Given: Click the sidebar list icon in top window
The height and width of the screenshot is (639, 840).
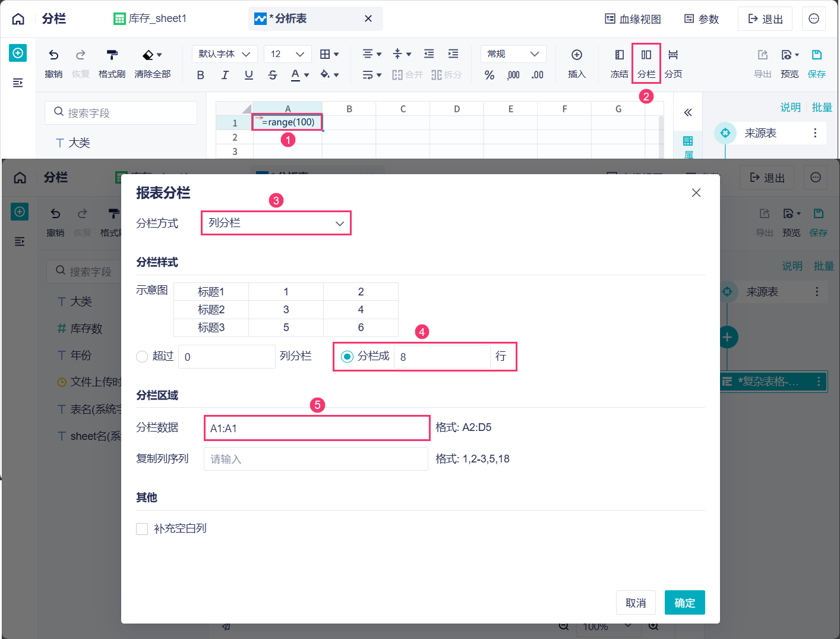Looking at the screenshot, I should [18, 83].
